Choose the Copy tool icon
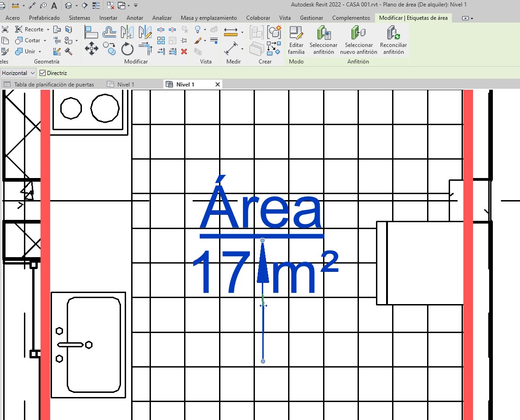The image size is (520, 420). pos(109,48)
